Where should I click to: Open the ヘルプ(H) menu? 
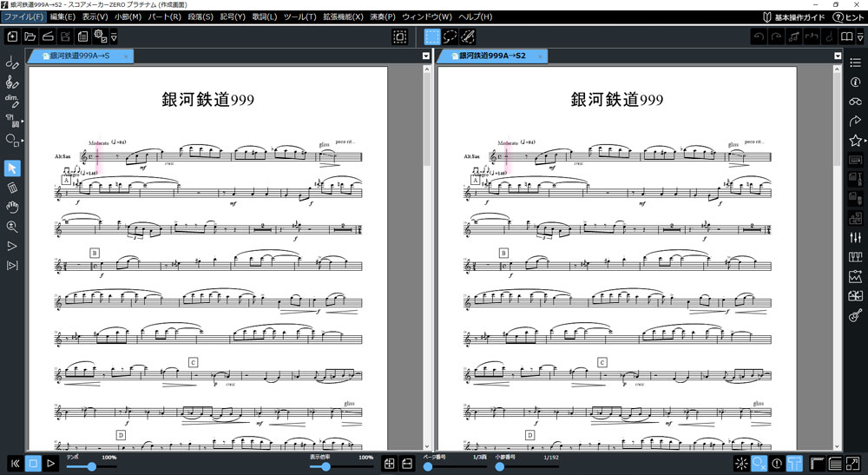475,16
